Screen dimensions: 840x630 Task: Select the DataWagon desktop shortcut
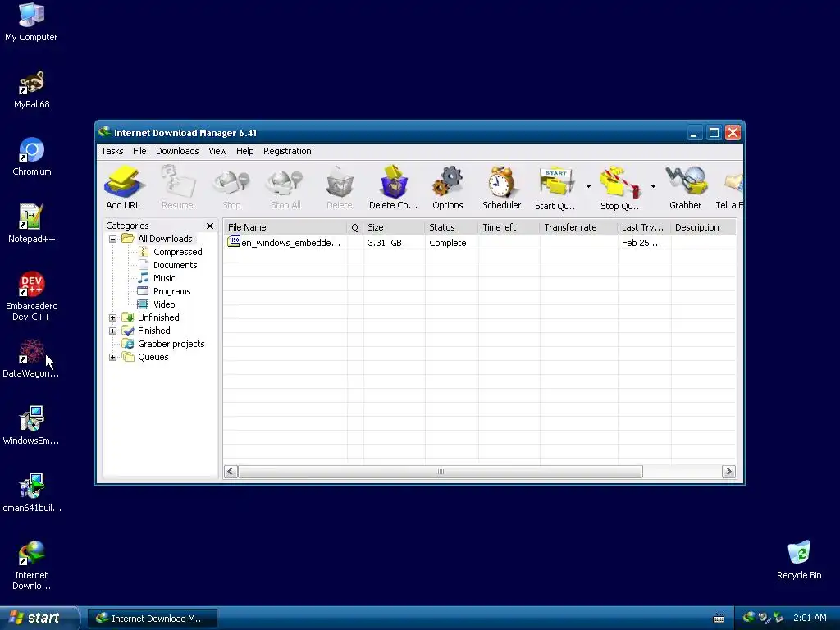[31, 358]
